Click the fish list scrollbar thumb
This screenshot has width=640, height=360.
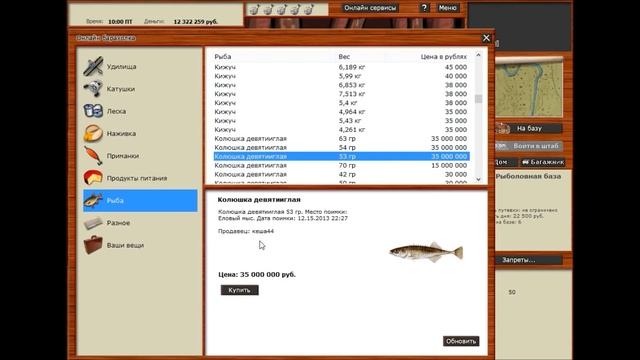coord(478,99)
